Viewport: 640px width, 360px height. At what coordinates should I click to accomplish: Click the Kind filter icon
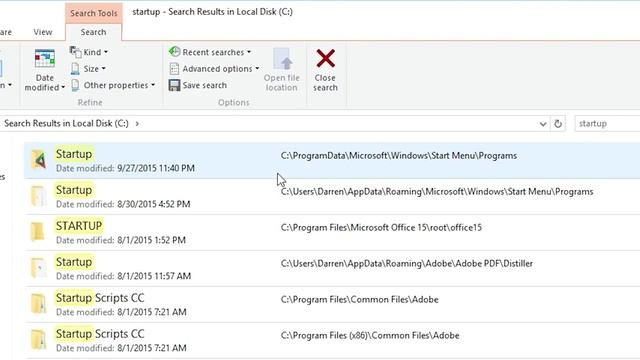coord(76,52)
